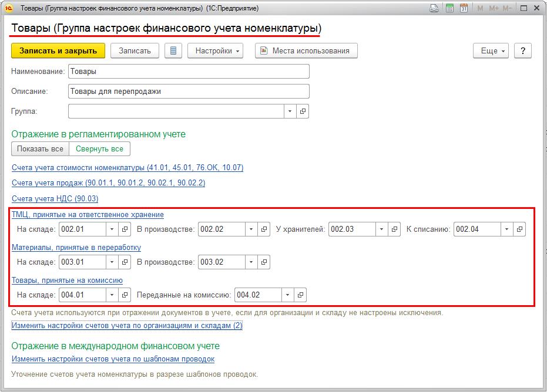Click the print/save icon in the title bar

pyautogui.click(x=434, y=8)
